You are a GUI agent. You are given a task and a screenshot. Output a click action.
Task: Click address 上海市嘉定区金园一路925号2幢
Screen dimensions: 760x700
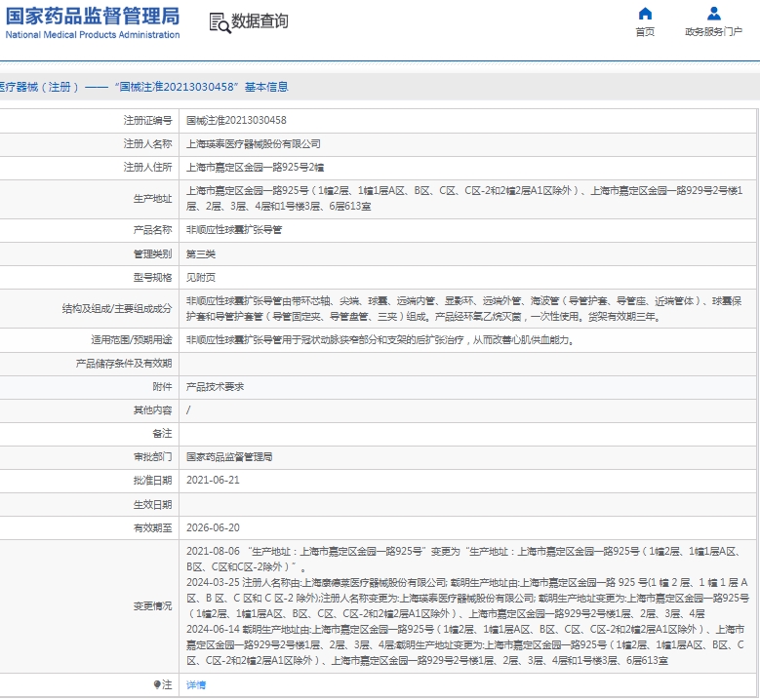click(255, 168)
